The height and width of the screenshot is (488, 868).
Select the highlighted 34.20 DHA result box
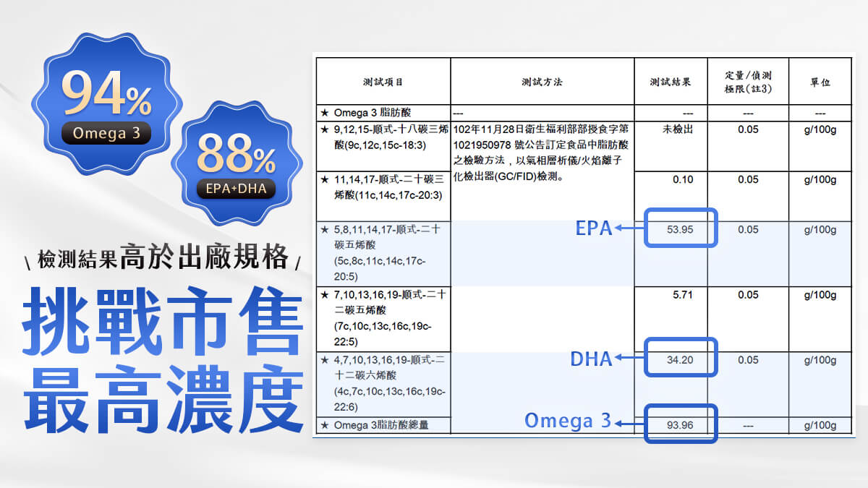(x=680, y=358)
